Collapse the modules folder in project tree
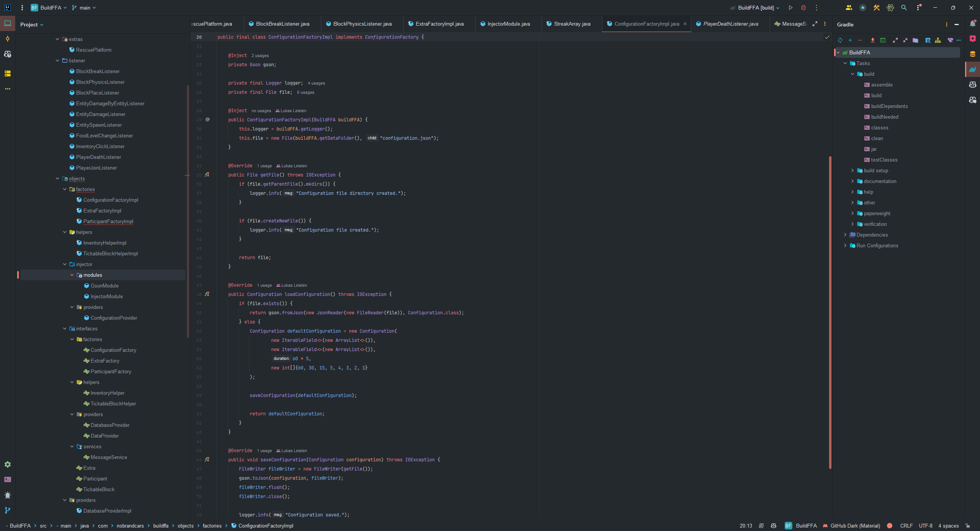The width and height of the screenshot is (980, 531). click(x=72, y=275)
